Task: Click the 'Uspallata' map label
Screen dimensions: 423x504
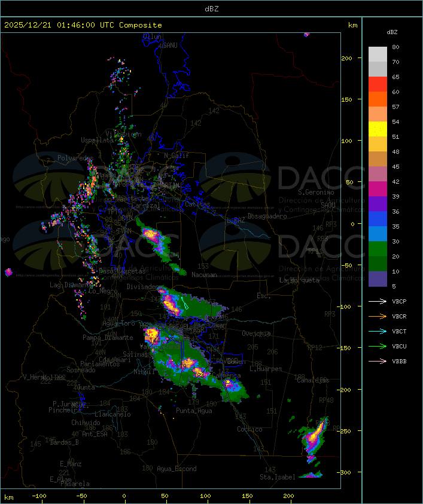Action: coord(97,140)
